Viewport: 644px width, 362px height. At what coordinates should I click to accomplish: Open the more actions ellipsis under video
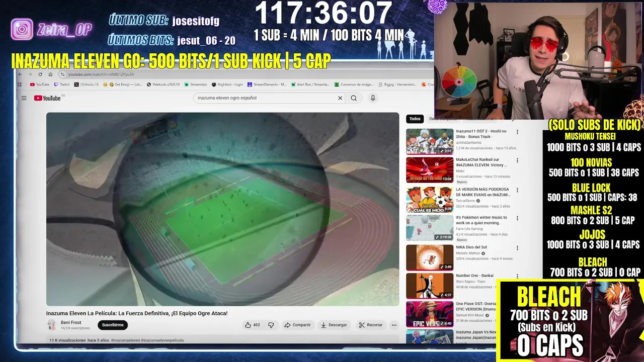tap(394, 325)
